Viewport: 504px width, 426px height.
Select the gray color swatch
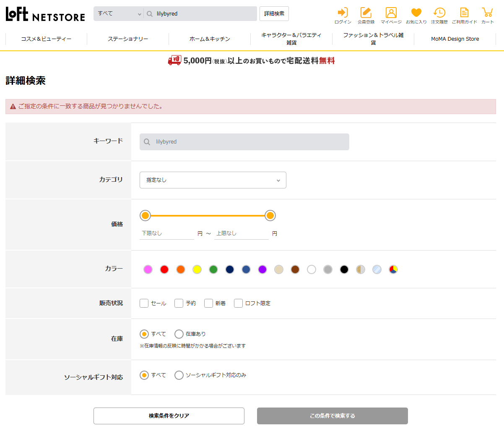328,269
